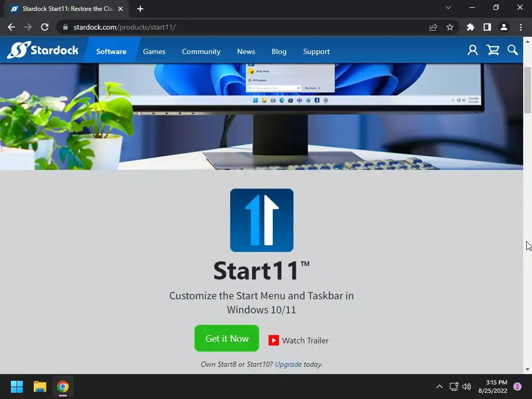Click the scrollbar up arrow
The width and height of the screenshot is (532, 399).
pos(528,42)
